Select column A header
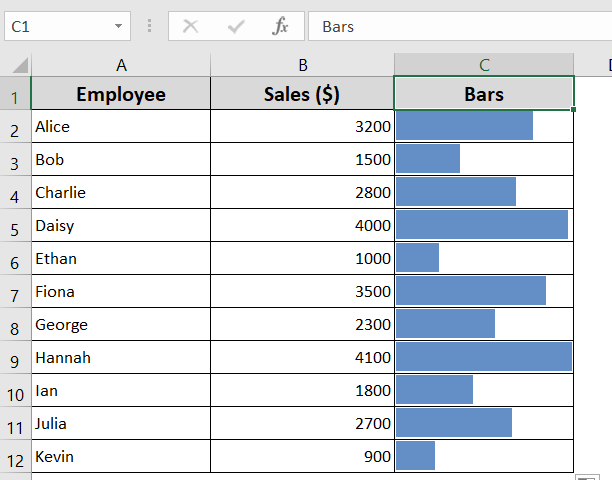 [x=121, y=65]
